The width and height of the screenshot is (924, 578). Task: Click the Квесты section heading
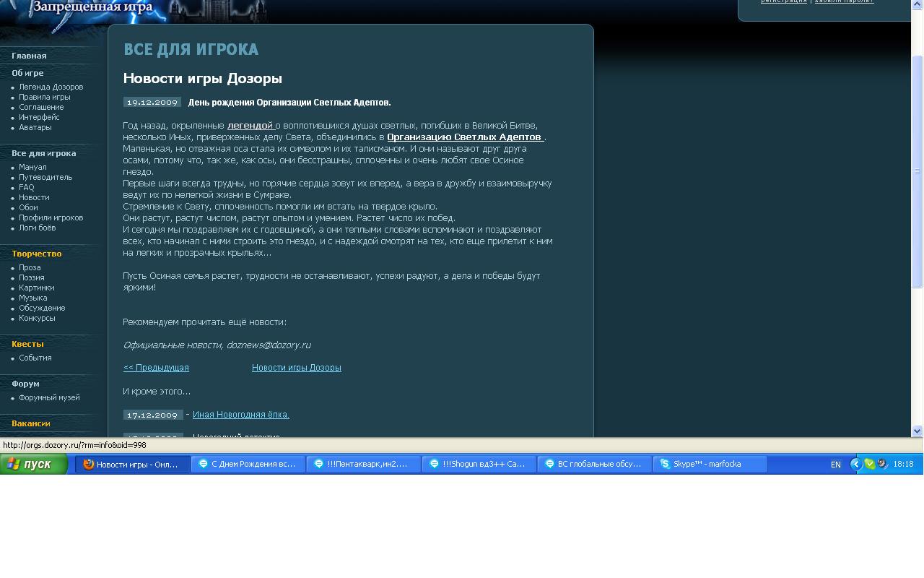[27, 344]
